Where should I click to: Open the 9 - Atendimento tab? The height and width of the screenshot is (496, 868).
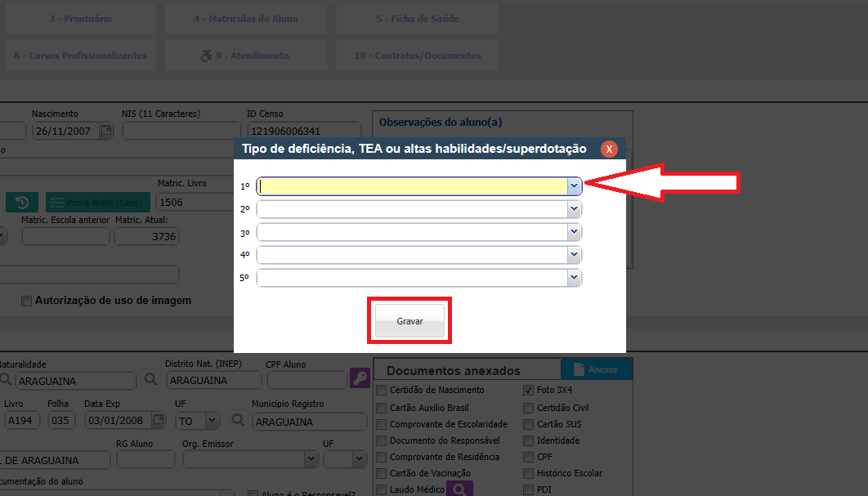pyautogui.click(x=245, y=56)
